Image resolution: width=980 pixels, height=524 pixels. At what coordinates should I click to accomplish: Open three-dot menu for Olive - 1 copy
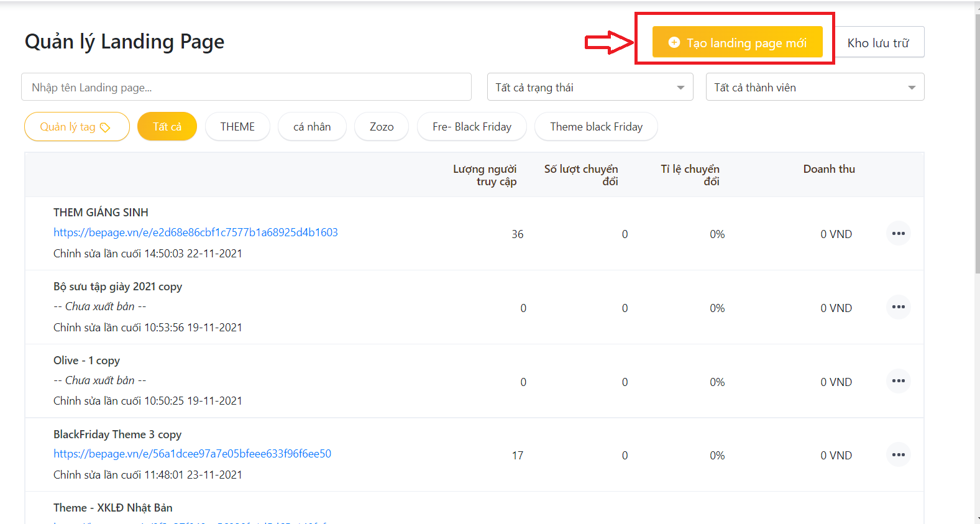[x=898, y=381]
